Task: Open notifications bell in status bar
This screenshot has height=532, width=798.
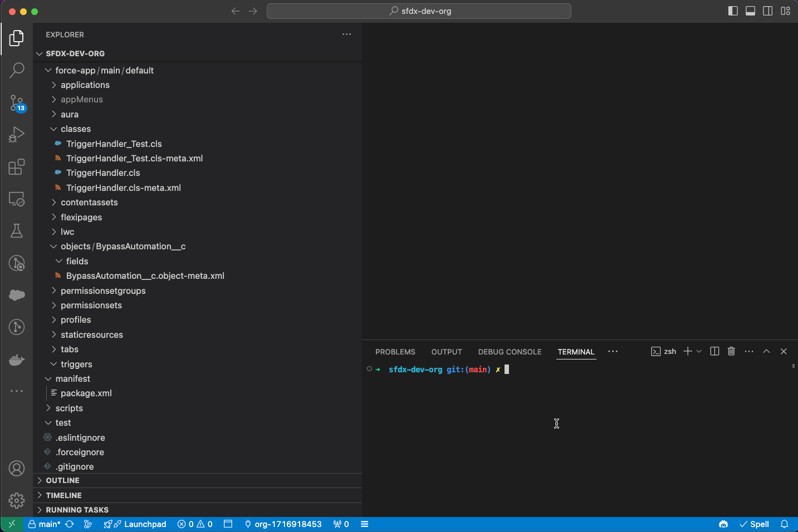Action: coord(784,524)
